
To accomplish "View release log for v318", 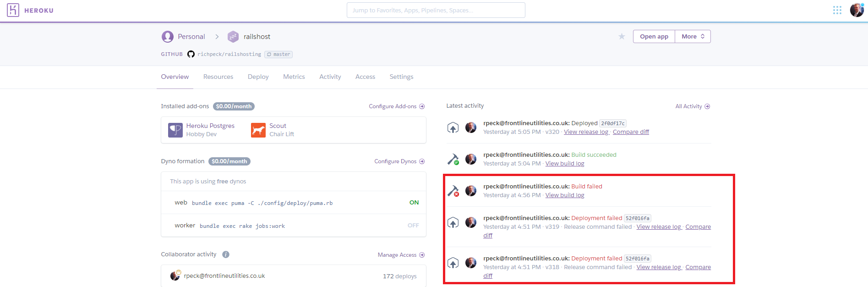I will point(659,267).
